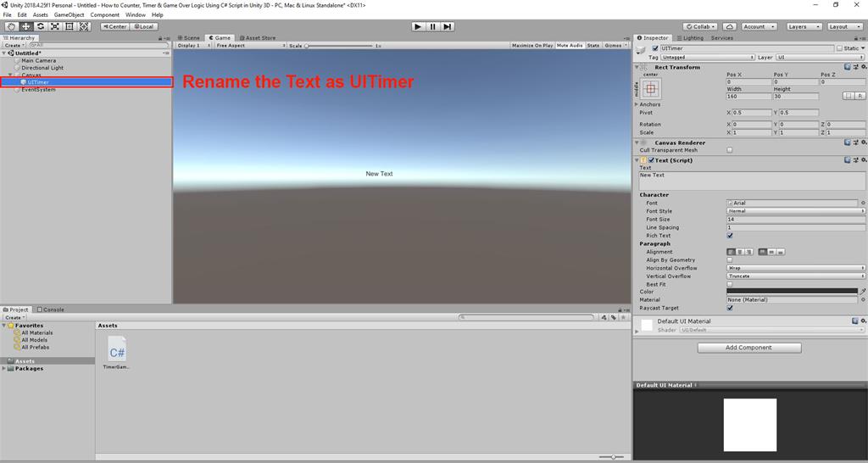Toggle Raycast Target checkbox
This screenshot has height=463, width=868.
click(x=730, y=308)
